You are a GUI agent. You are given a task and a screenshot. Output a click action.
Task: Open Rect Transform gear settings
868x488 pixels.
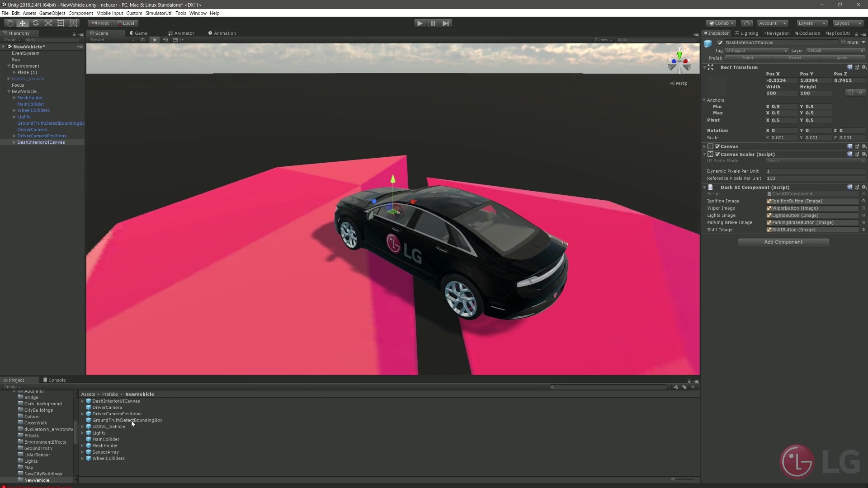864,67
